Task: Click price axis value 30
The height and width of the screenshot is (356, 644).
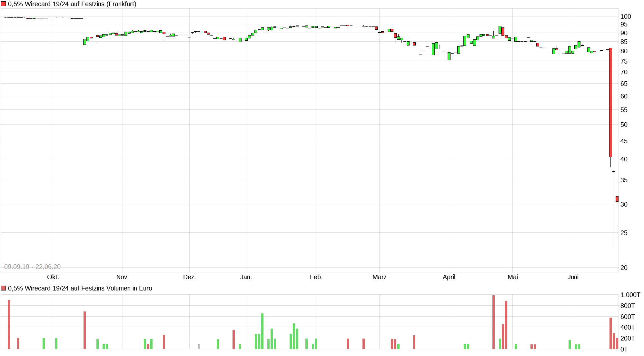Action: pos(624,204)
